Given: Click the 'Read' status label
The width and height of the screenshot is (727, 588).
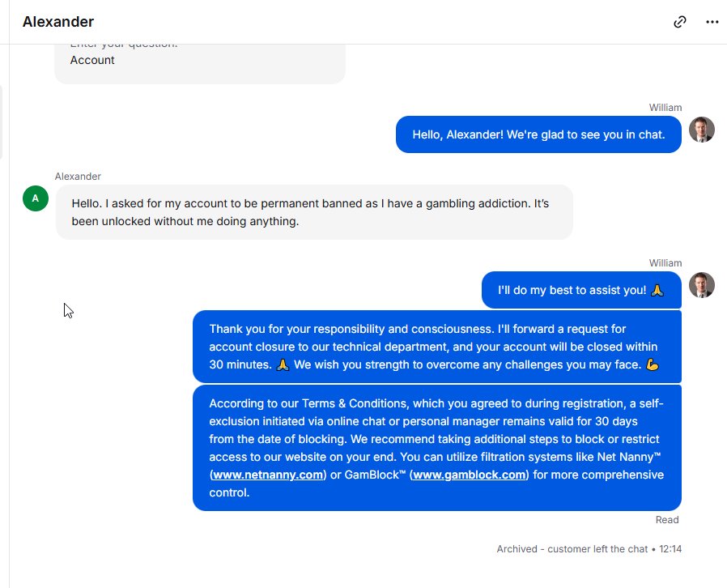Looking at the screenshot, I should point(667,520).
